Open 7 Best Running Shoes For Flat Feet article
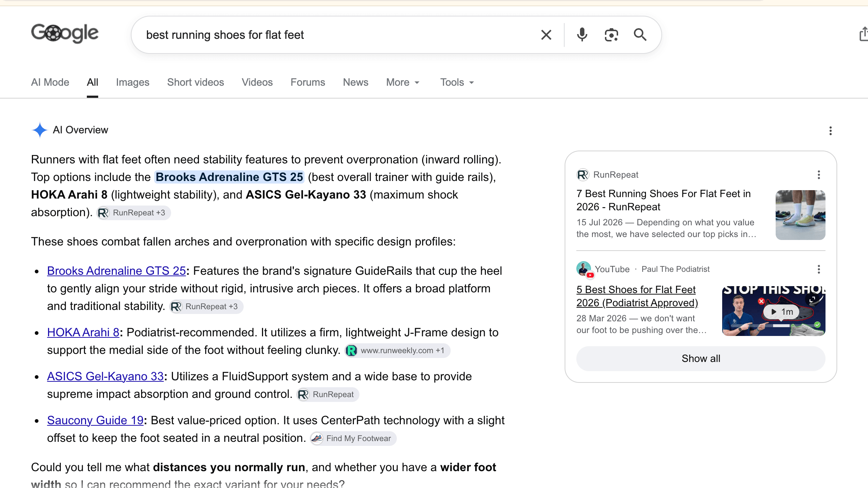868x488 pixels. click(x=664, y=200)
